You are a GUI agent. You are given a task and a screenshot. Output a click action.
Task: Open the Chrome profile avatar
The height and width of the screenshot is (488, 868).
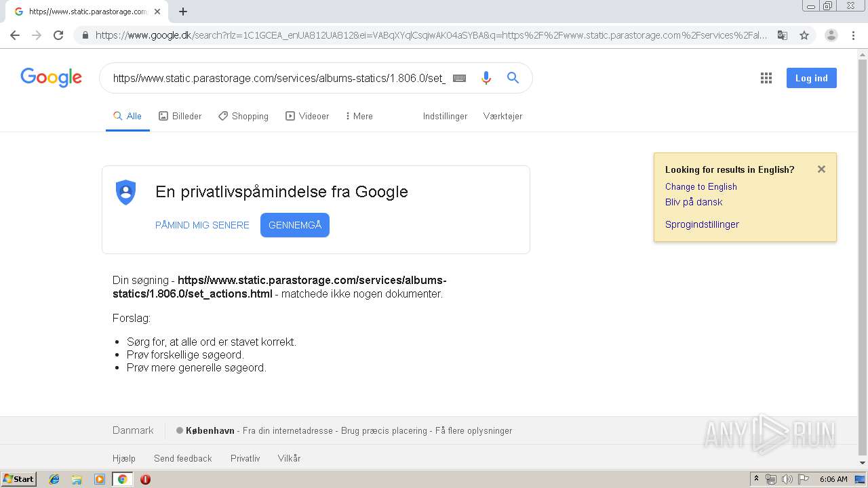[x=831, y=35]
